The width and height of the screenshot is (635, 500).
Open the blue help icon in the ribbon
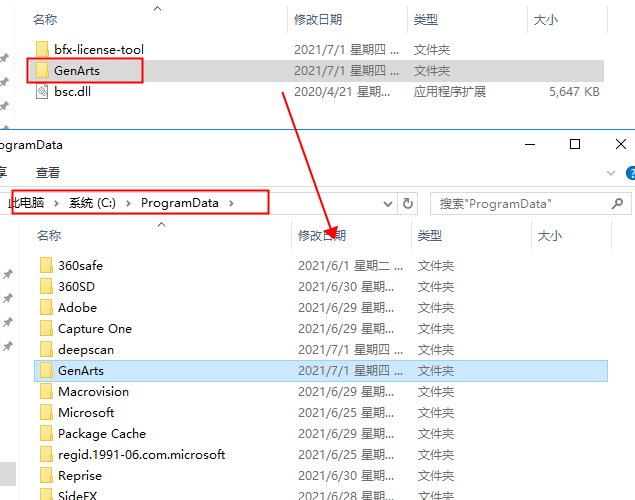click(x=631, y=173)
